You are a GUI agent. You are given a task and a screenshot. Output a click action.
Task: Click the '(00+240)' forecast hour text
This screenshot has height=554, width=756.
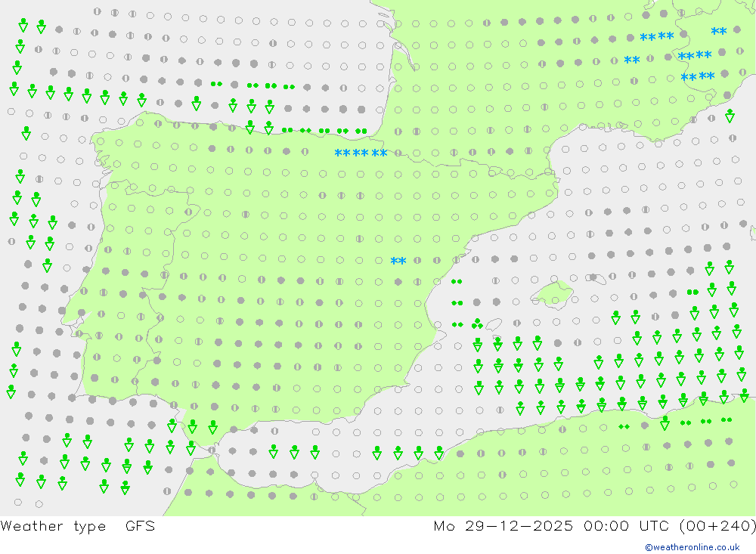[717, 526]
